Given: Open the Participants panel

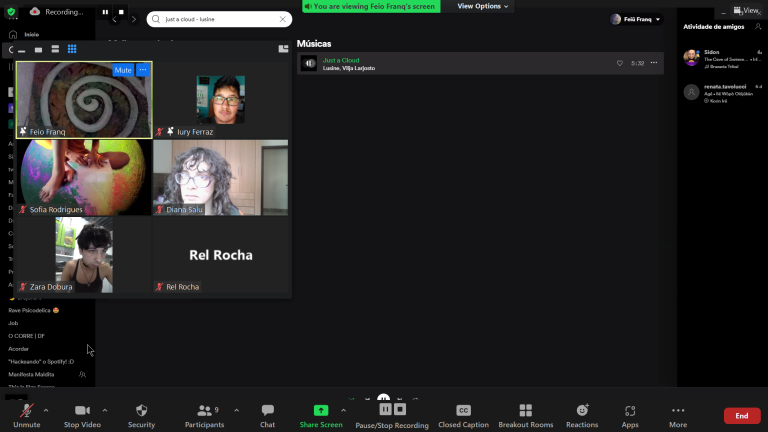Looking at the screenshot, I should pos(204,415).
